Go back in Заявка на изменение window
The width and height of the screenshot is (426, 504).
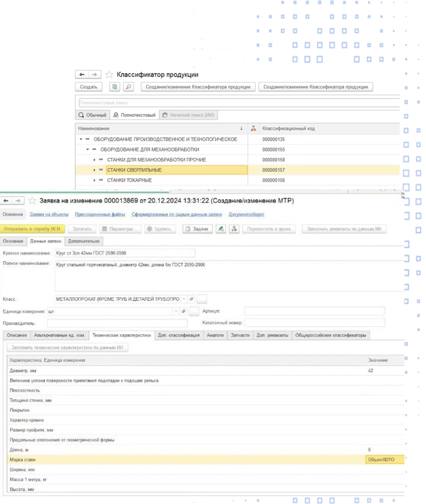pos(6,200)
